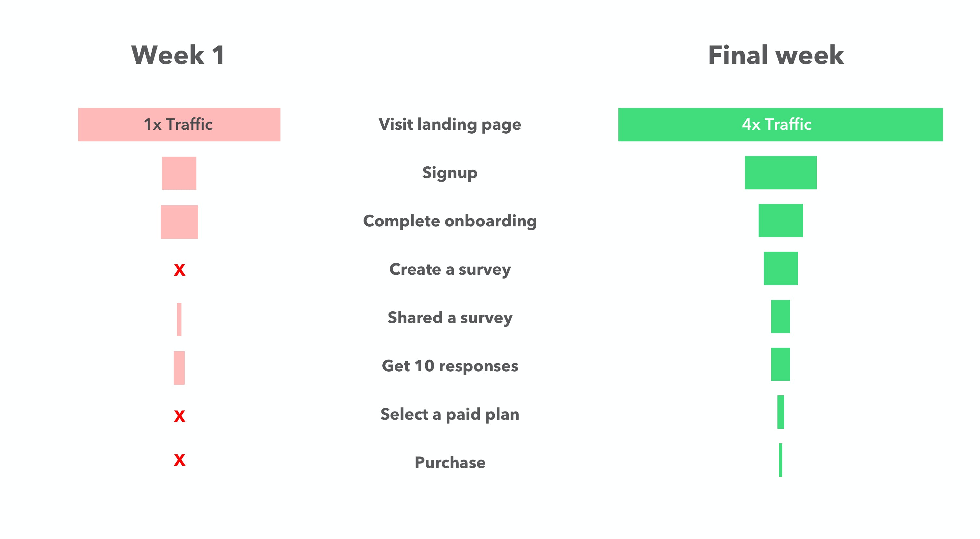Click the red X beside Create a survey

(x=180, y=270)
